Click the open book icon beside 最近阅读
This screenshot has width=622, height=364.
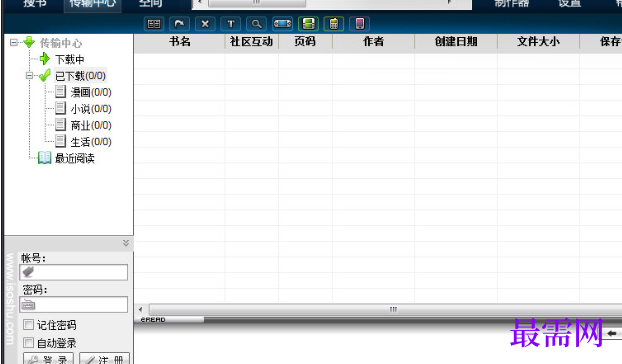click(x=44, y=158)
